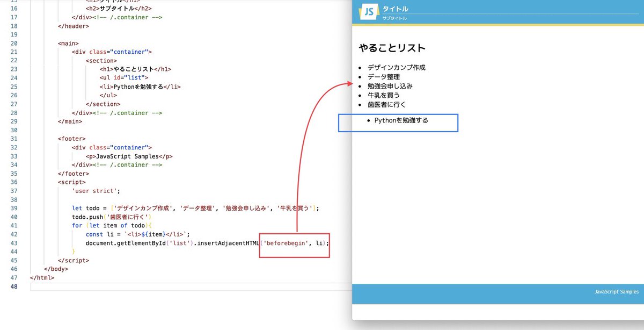Click the </footer> closing tag in the editor
The width and height of the screenshot is (644, 330).
pos(74,174)
